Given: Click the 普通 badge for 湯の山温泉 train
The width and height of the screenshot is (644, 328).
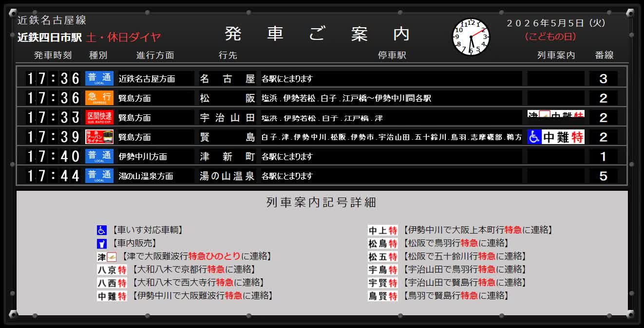Looking at the screenshot, I should (x=99, y=176).
